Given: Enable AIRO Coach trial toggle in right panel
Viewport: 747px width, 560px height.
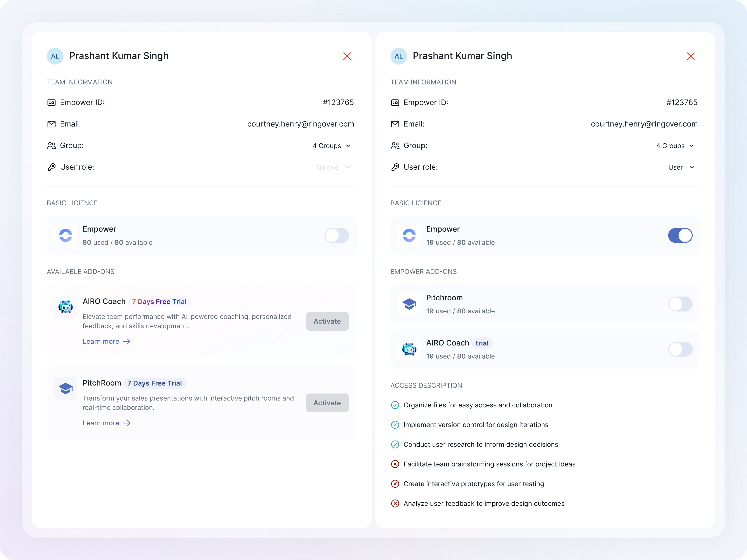Looking at the screenshot, I should pyautogui.click(x=680, y=349).
